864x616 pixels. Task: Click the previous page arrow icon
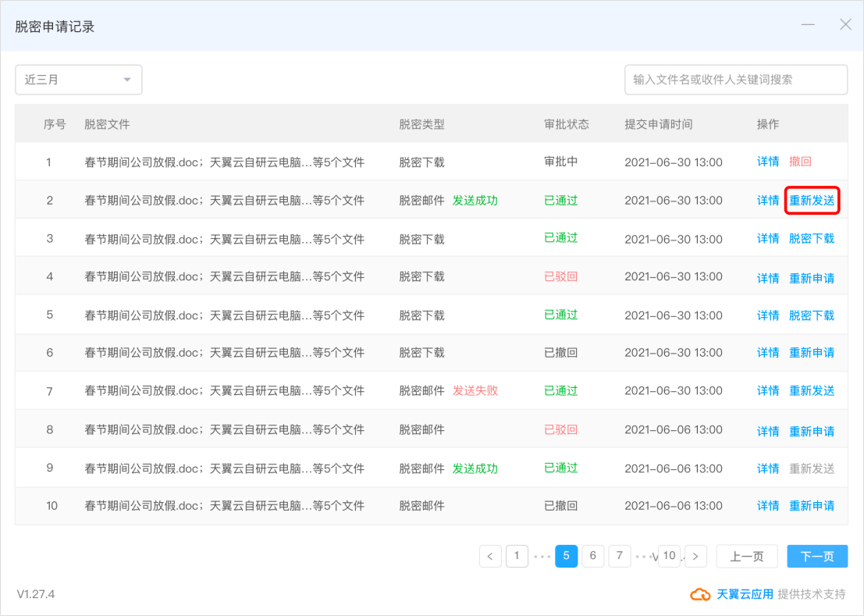tap(490, 556)
